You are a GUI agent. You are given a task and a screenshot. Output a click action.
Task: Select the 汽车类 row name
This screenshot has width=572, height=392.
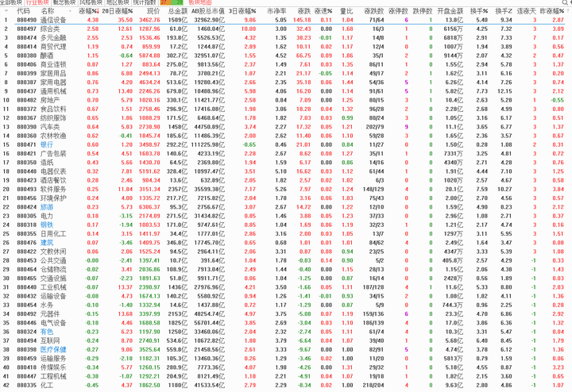50,127
